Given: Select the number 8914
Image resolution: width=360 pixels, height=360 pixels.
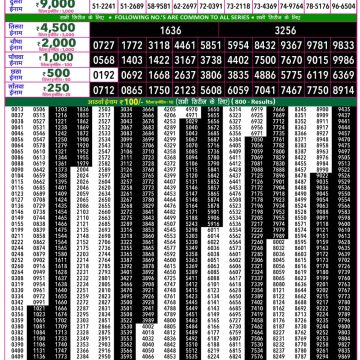Looking at the screenshot, I should click(344, 90).
